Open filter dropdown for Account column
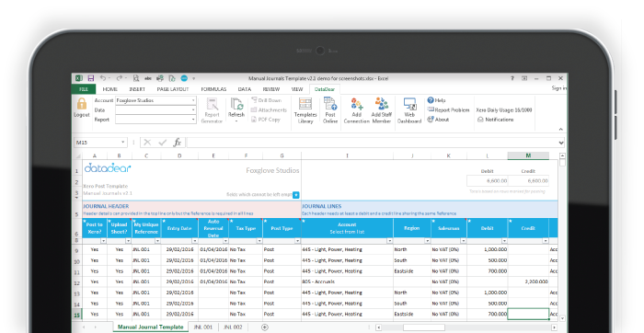The image size is (644, 333). 389,241
